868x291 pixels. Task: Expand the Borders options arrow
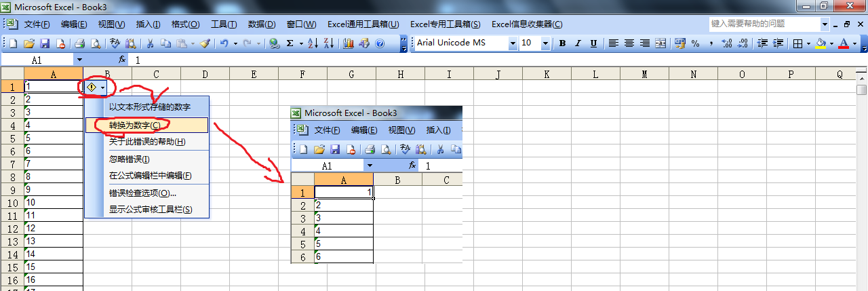[x=809, y=43]
